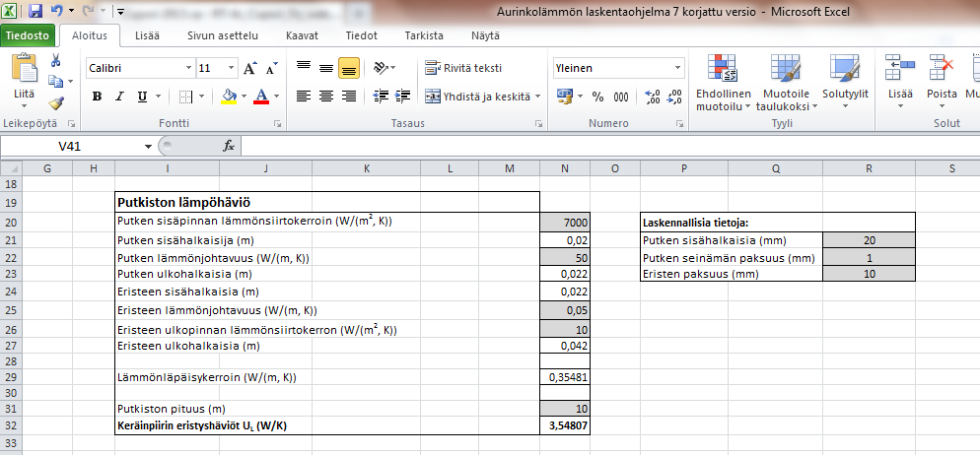Click the fx insert function button
This screenshot has height=455, width=980.
[x=229, y=146]
